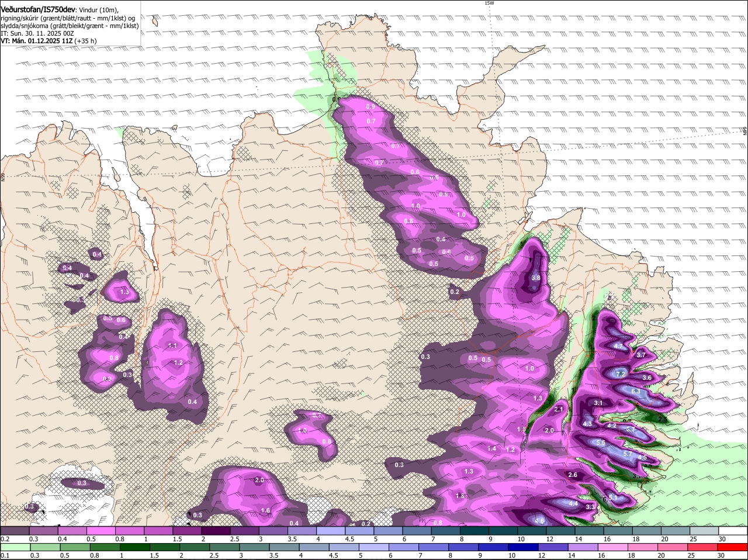Select the 3.6 value on the map
This screenshot has height=560, width=748.
(646, 378)
